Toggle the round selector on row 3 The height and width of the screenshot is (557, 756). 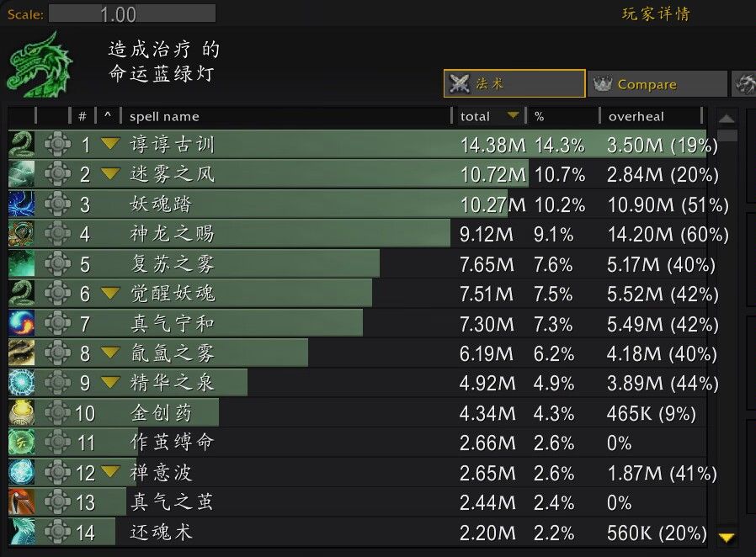point(57,204)
